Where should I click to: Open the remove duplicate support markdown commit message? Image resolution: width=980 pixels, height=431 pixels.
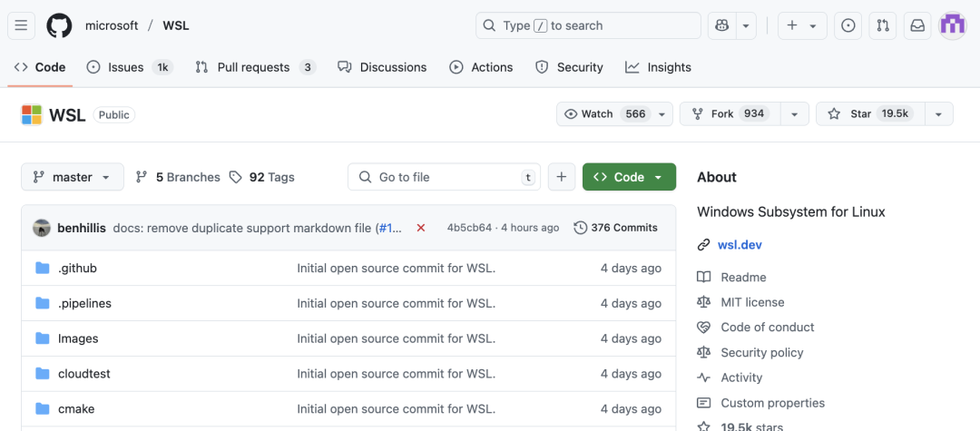[244, 228]
